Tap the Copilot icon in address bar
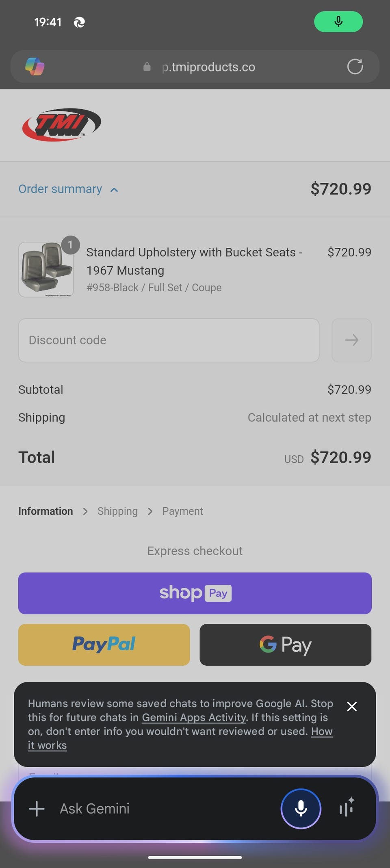390x868 pixels. (x=35, y=67)
